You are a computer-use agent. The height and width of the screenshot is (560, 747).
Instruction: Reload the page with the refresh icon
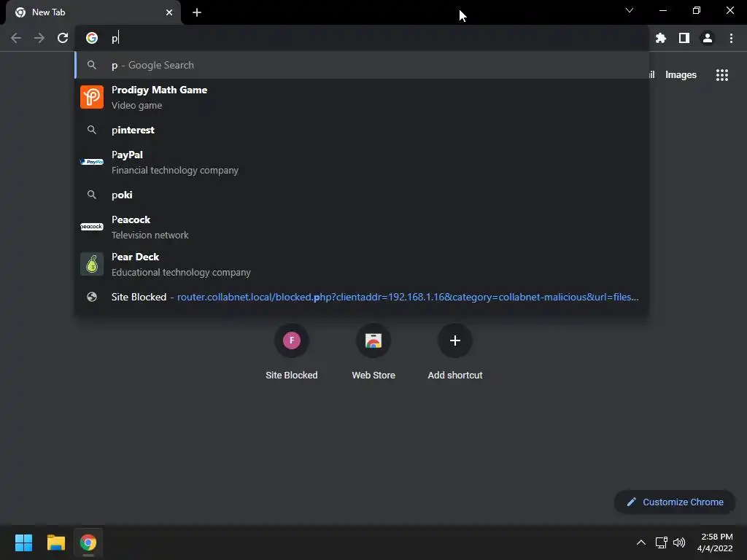(63, 38)
